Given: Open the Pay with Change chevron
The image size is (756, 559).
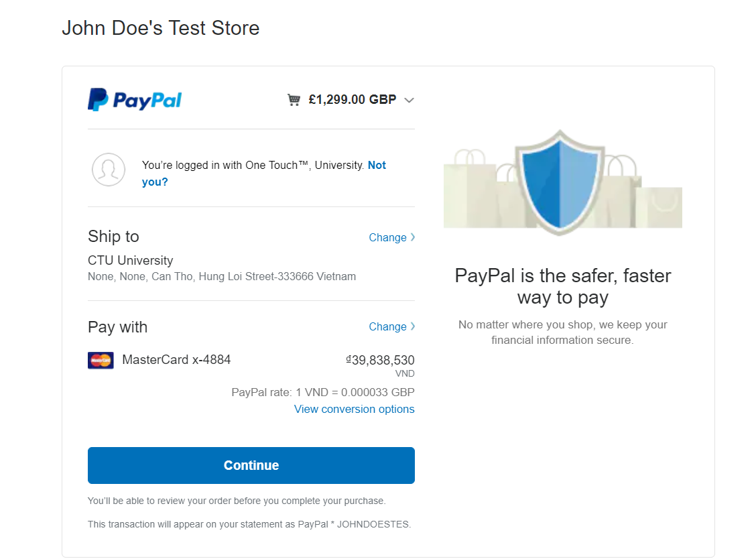Looking at the screenshot, I should [x=413, y=326].
